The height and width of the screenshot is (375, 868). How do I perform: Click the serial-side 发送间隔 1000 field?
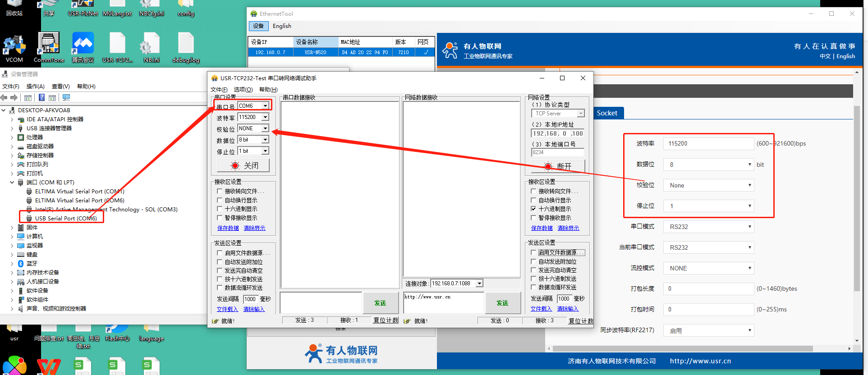(x=250, y=299)
